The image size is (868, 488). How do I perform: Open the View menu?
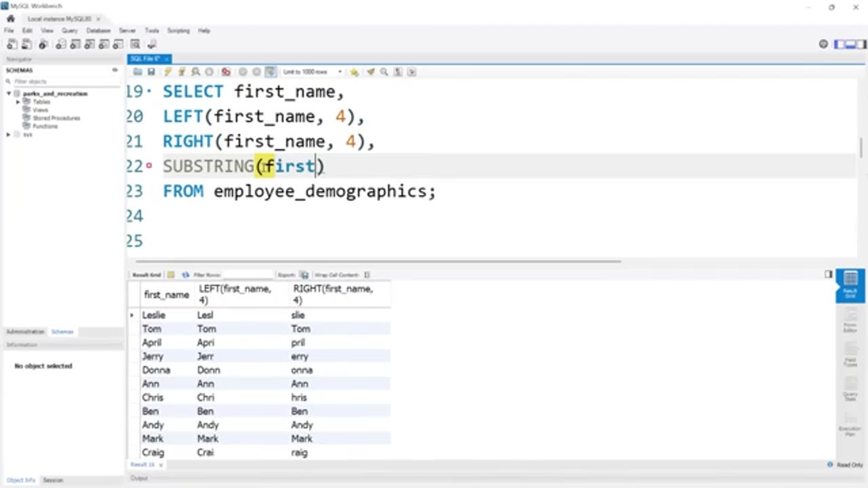47,30
